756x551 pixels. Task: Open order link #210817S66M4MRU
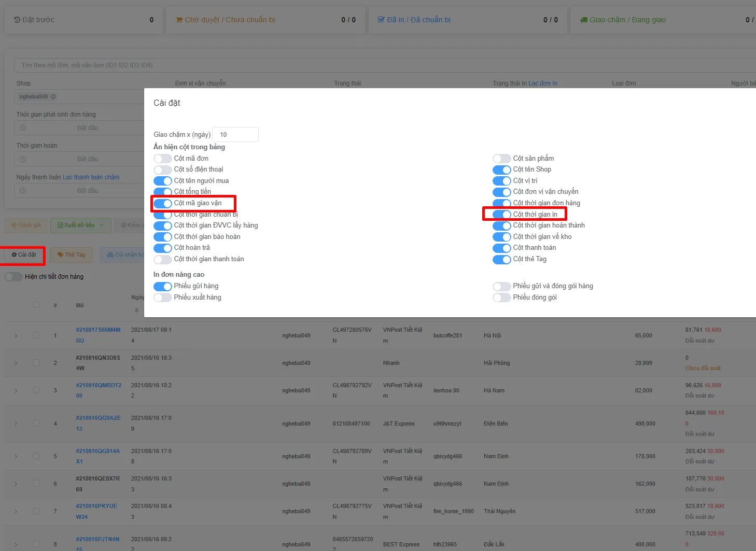98,335
